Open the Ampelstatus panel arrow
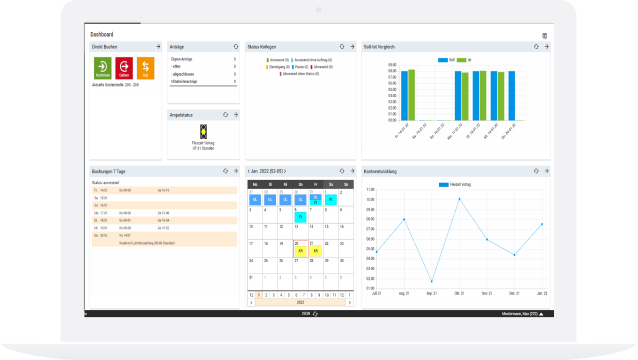638x360 pixels. [236, 115]
